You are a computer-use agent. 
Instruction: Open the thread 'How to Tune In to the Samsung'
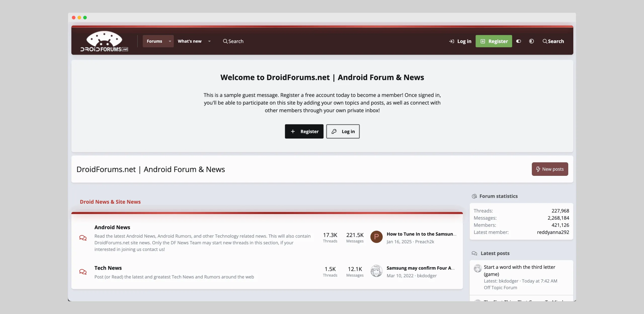click(421, 234)
